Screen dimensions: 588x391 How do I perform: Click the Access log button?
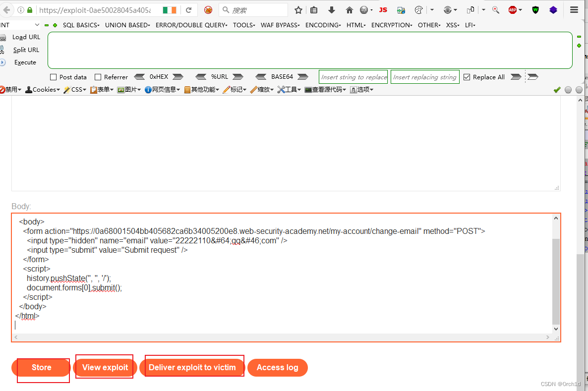click(278, 367)
